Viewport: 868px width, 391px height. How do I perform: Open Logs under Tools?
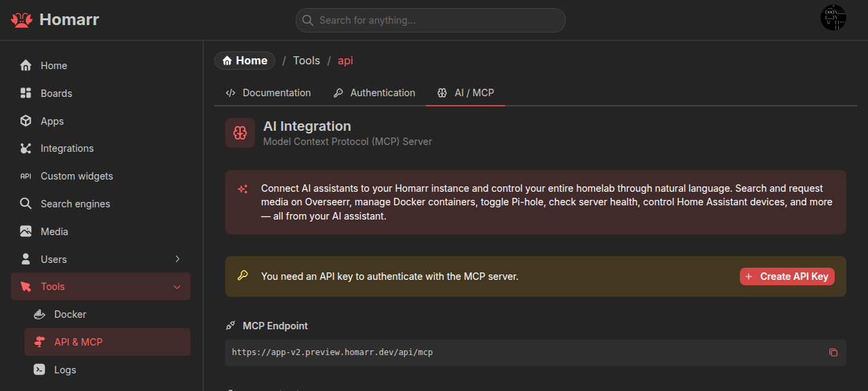point(107,370)
